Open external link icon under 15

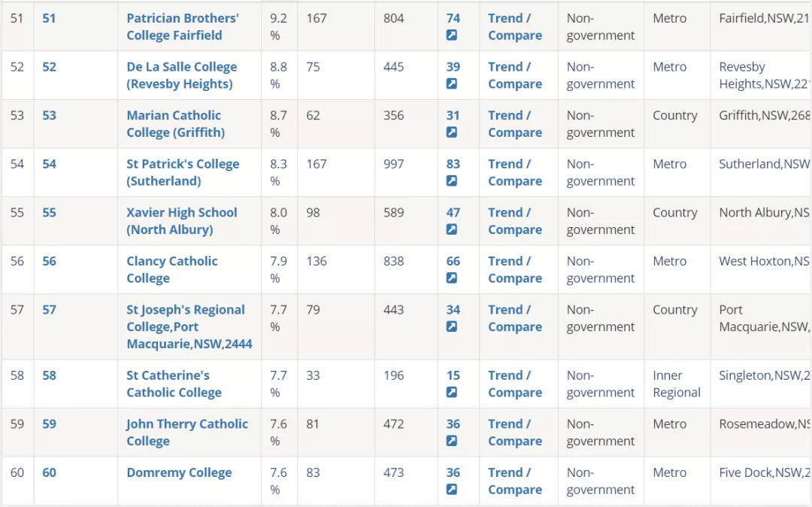tap(452, 393)
